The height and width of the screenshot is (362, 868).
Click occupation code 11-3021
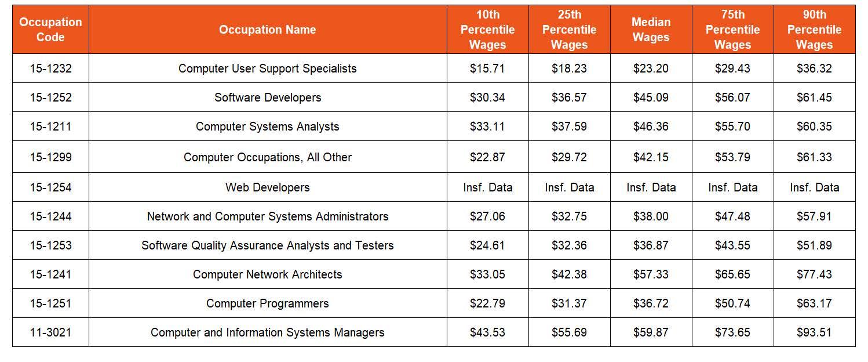[50, 332]
